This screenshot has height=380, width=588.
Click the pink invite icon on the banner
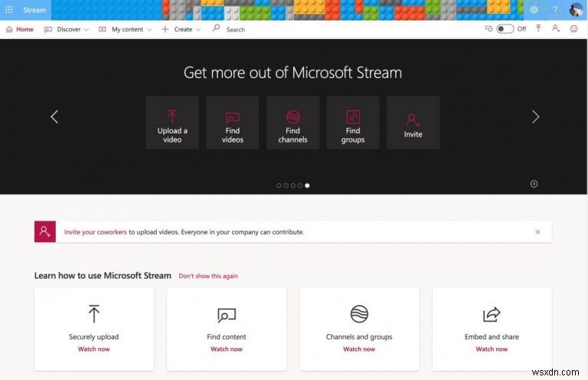tap(45, 231)
